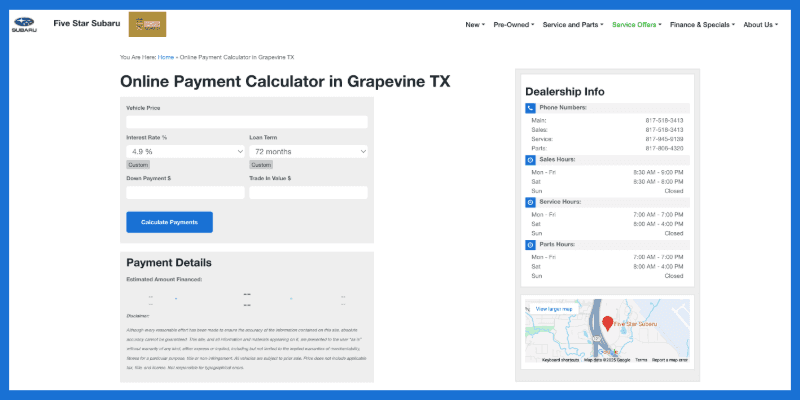Image resolution: width=800 pixels, height=400 pixels.
Task: Click the Subaru logo icon
Action: click(23, 24)
